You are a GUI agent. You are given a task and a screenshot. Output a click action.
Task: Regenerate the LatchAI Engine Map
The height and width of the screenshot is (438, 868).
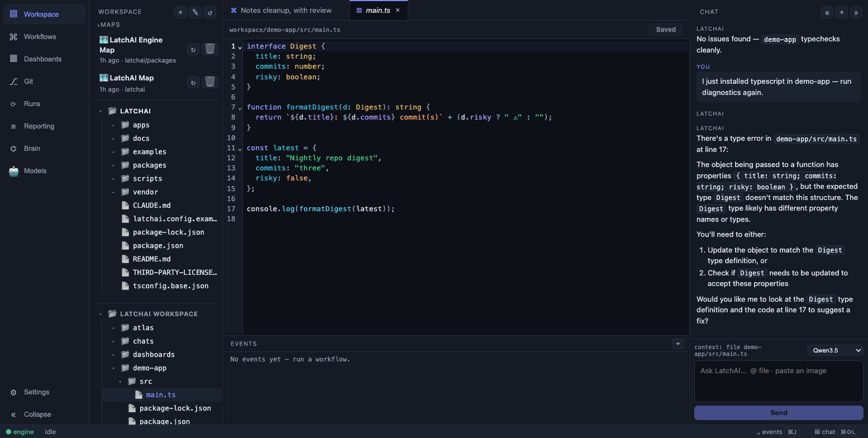click(193, 49)
